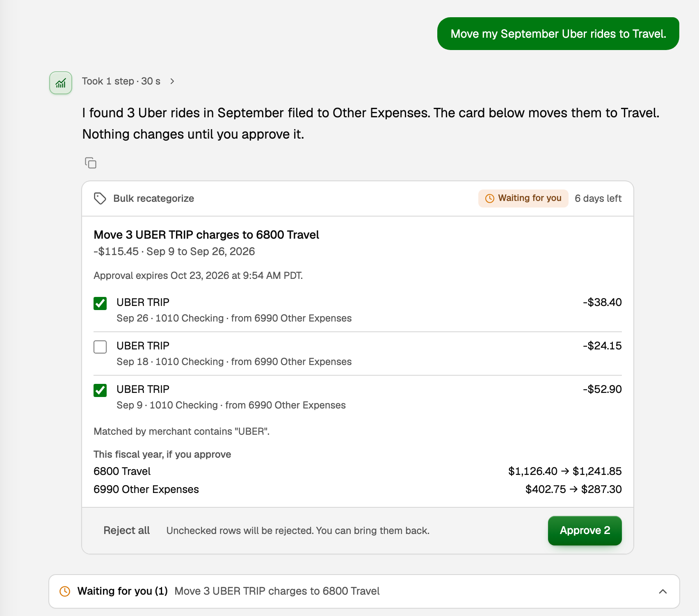Copy the assistant response with copy icon
Screen dimensions: 699x616
click(x=91, y=163)
